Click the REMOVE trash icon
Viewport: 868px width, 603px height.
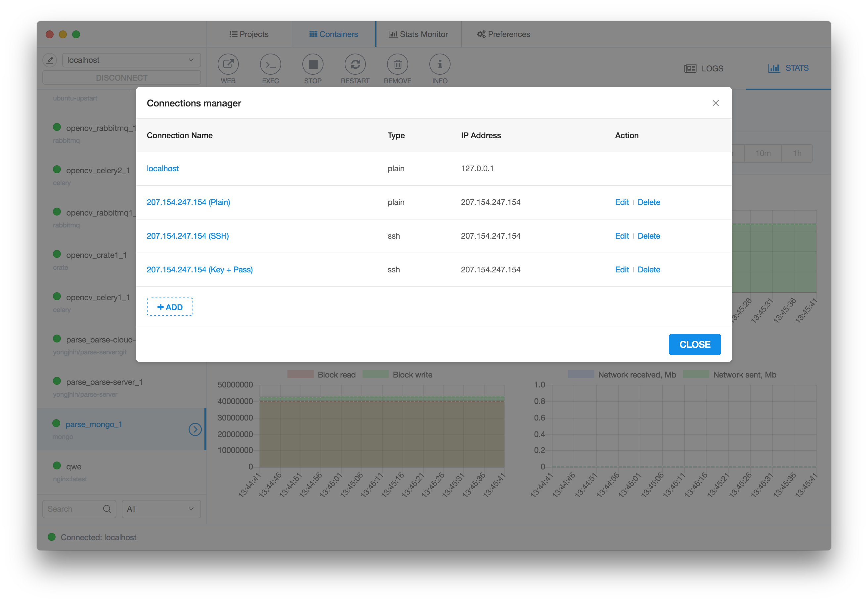(x=397, y=64)
